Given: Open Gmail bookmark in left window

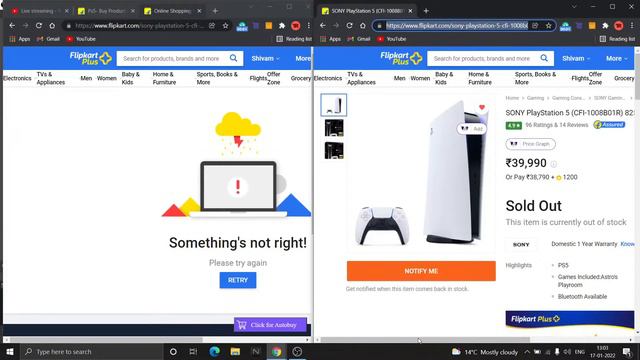Looking at the screenshot, I should 49,39.
